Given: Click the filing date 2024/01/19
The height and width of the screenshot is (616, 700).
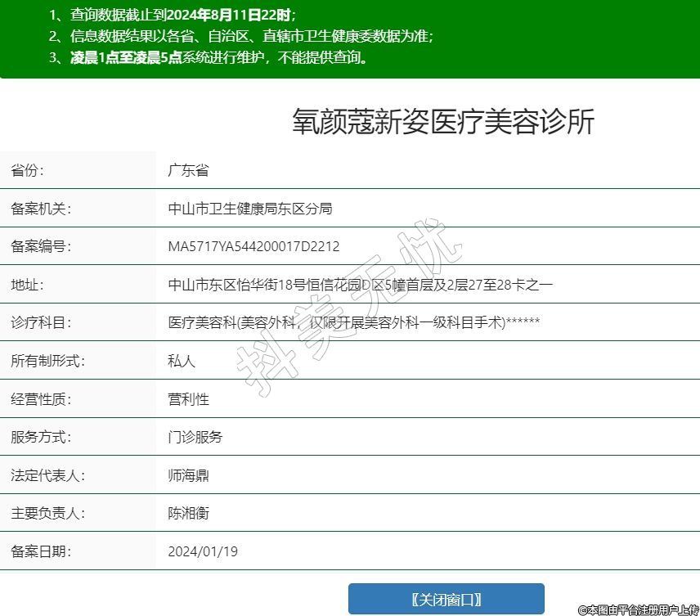Looking at the screenshot, I should pyautogui.click(x=203, y=551).
